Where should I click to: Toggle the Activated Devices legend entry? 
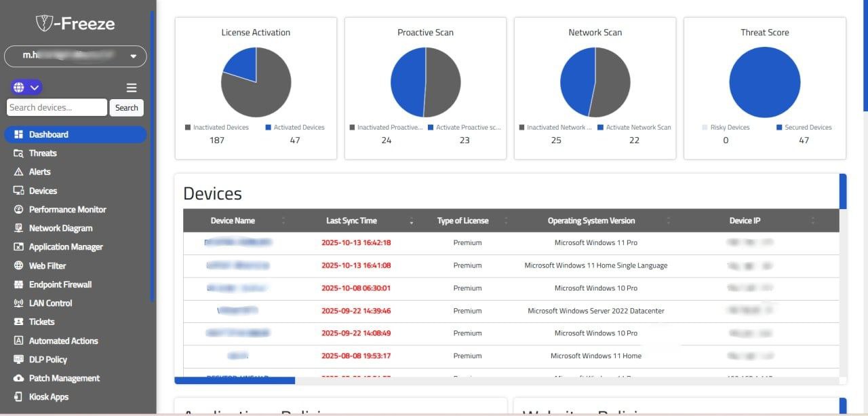(x=295, y=127)
